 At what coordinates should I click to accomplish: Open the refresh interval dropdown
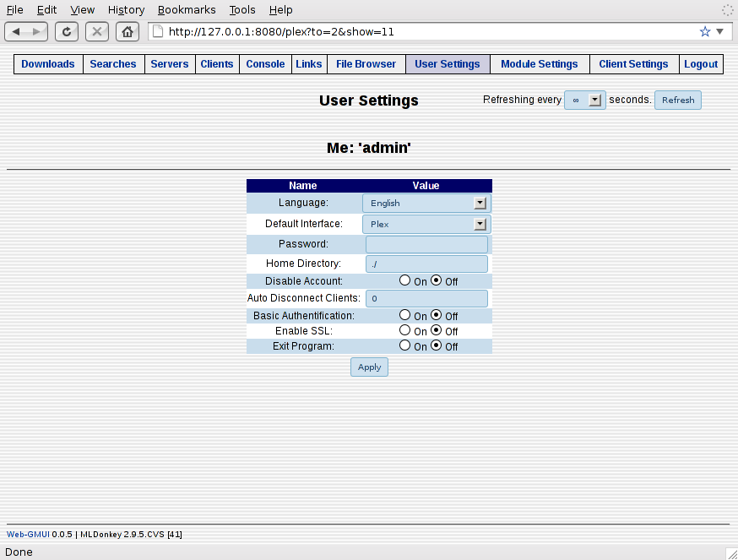585,100
